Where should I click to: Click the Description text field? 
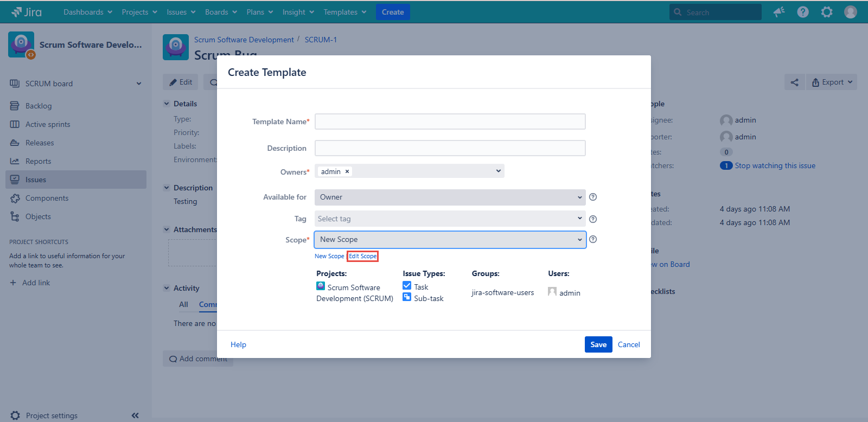coord(450,148)
